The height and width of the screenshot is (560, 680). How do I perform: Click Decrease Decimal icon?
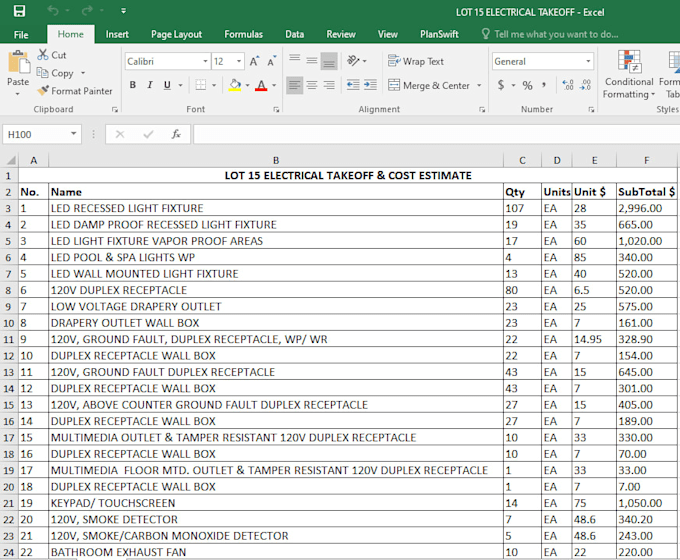point(585,85)
